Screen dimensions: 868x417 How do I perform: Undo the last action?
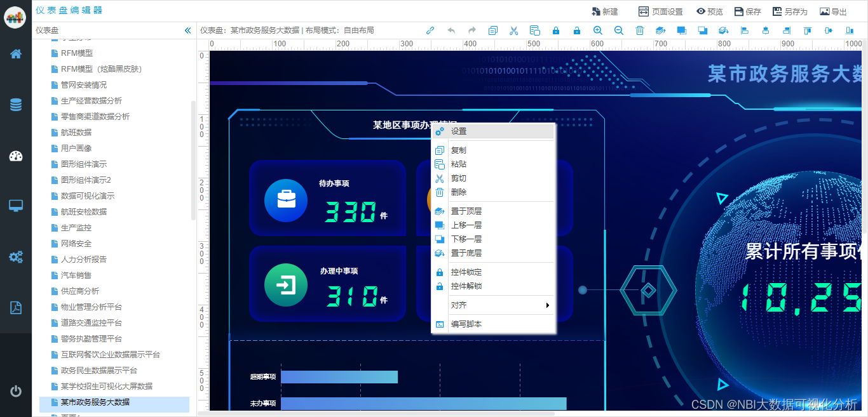[451, 30]
